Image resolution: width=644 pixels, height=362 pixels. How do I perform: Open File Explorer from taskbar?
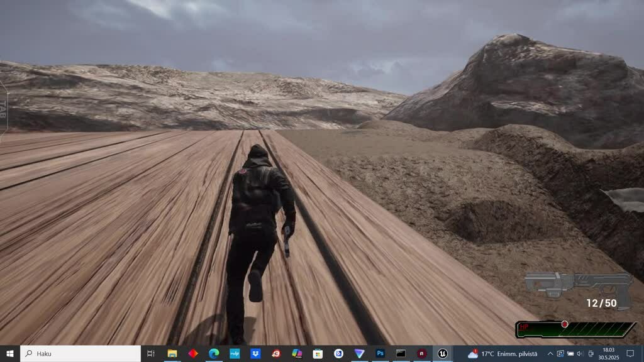point(172,354)
